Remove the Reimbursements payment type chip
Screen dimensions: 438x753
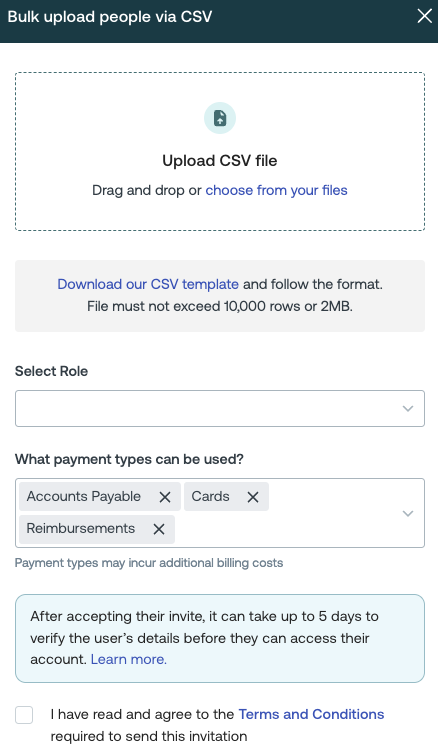(x=159, y=529)
